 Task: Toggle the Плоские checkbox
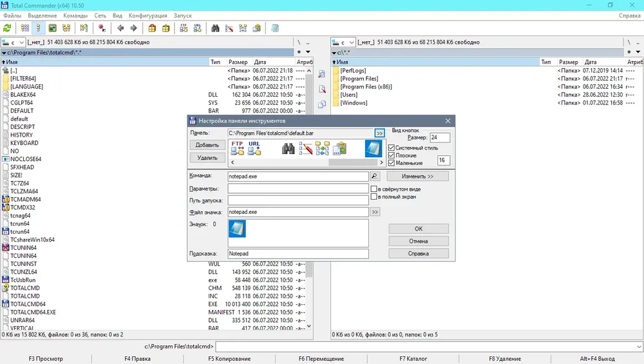(392, 155)
